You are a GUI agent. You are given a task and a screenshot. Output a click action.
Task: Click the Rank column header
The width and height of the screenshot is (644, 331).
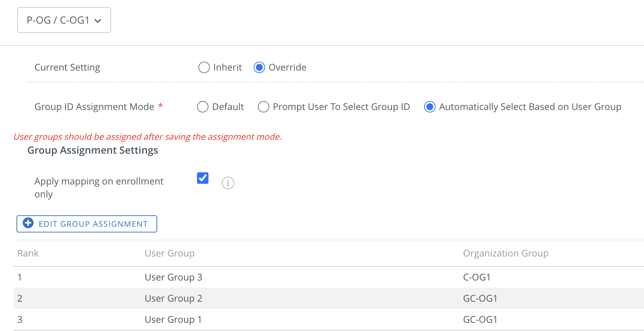tap(28, 253)
